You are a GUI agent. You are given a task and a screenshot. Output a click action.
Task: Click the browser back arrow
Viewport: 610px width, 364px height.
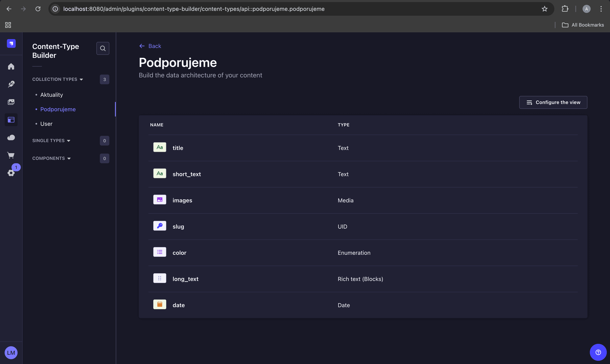[9, 9]
